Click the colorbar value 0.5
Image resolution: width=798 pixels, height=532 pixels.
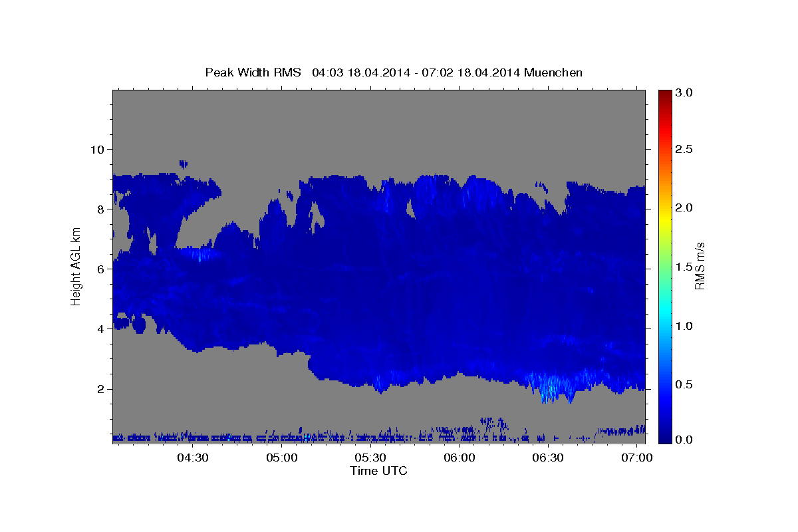(684, 384)
